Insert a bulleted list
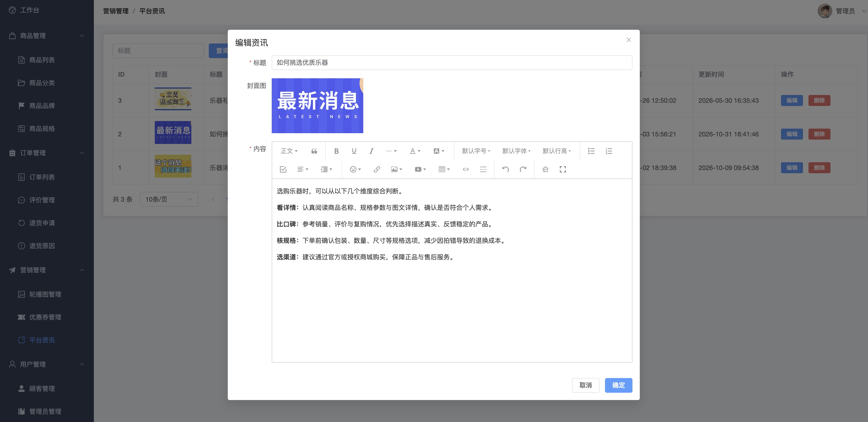The width and height of the screenshot is (868, 422). click(x=591, y=151)
